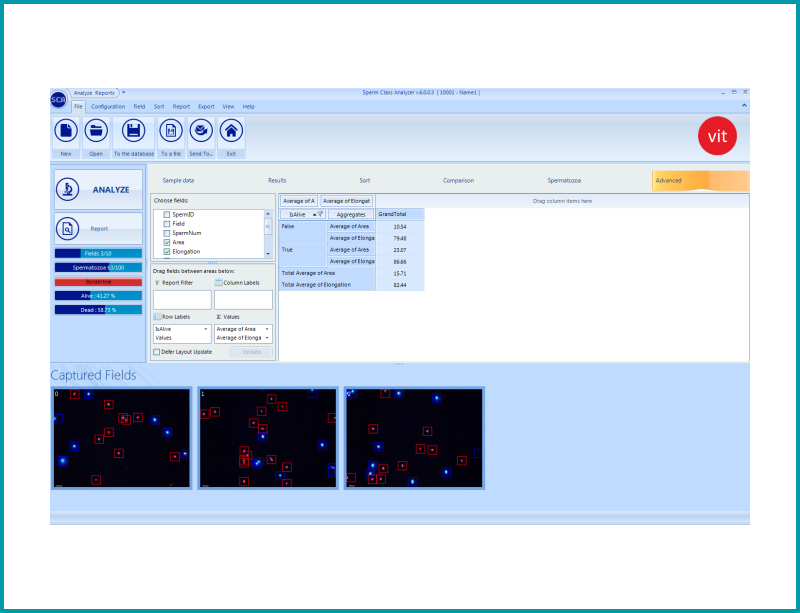Click the microscope icon on the ANALYZE button
The height and width of the screenshot is (613, 800).
(x=68, y=189)
